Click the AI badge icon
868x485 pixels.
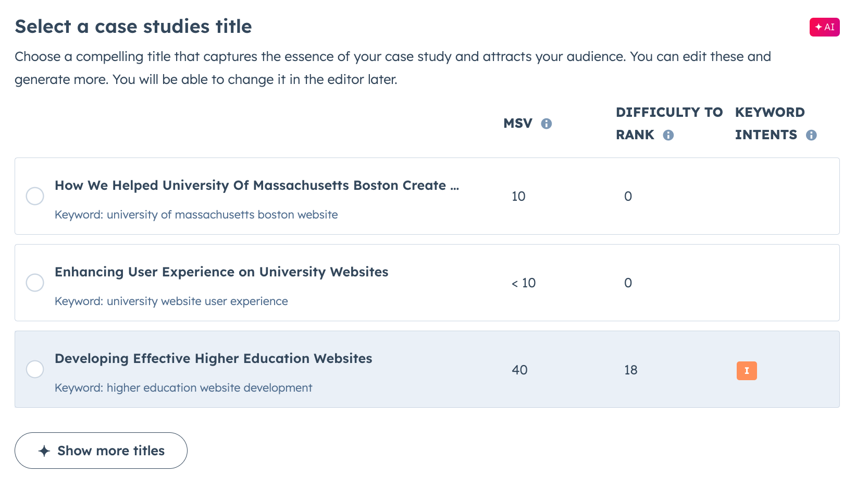tap(824, 27)
